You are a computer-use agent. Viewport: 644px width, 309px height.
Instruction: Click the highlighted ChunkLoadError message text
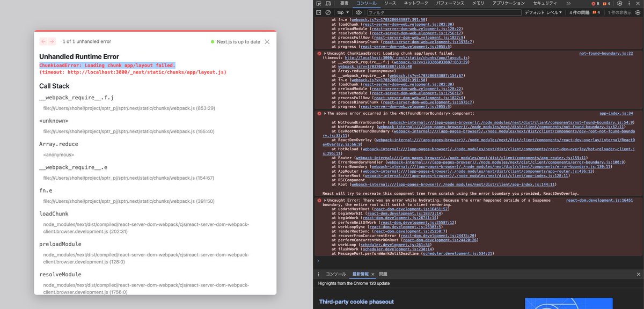pyautogui.click(x=107, y=65)
